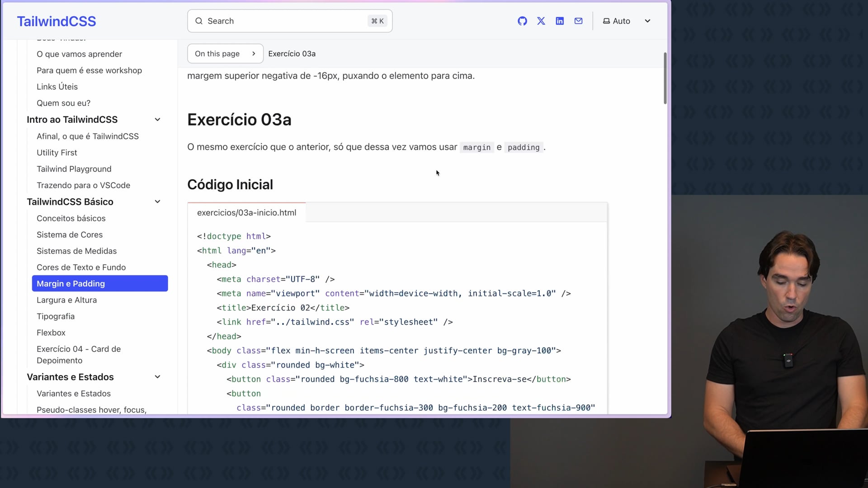This screenshot has width=868, height=488.
Task: Click the search magnifier icon
Action: [199, 21]
